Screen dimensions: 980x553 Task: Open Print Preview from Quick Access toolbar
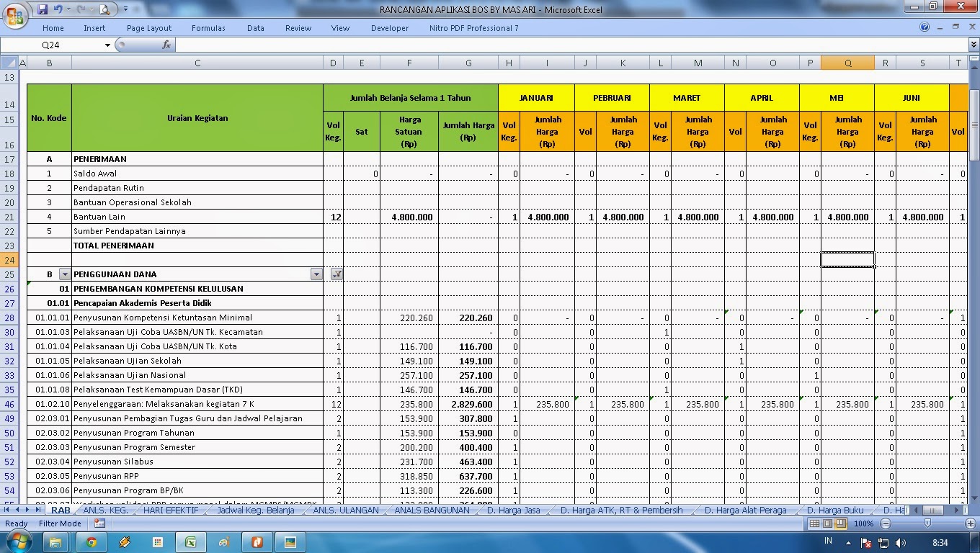click(105, 9)
